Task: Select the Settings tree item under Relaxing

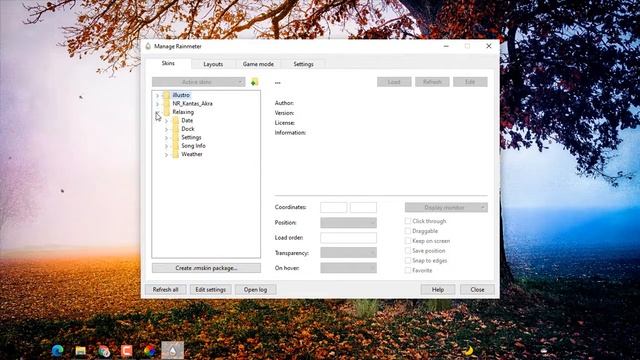Action: 191,138
